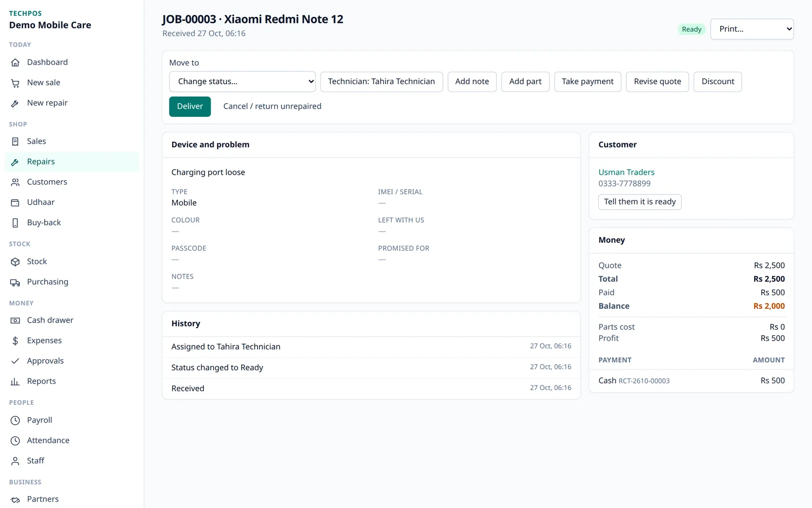Go to Stock in sidebar
This screenshot has width=812, height=508.
(72, 262)
